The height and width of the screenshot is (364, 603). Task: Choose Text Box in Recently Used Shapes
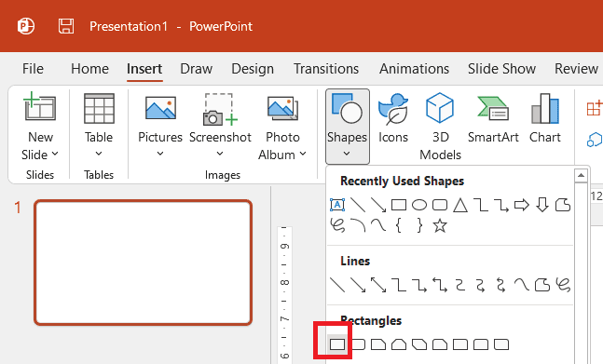pos(337,205)
